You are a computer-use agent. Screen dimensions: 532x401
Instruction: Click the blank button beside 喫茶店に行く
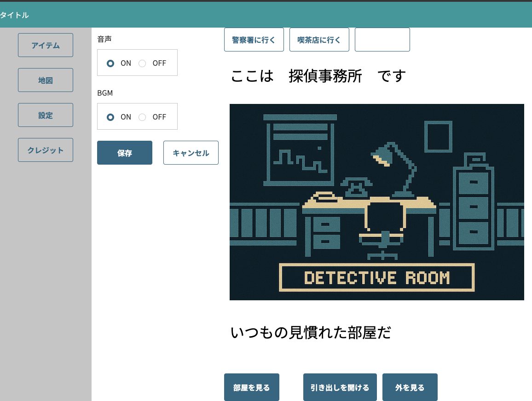382,40
